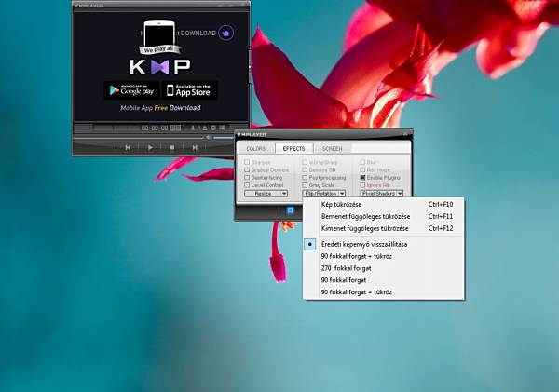
Task: Choose '270 fokkal forgat' rotation option
Action: click(x=384, y=268)
